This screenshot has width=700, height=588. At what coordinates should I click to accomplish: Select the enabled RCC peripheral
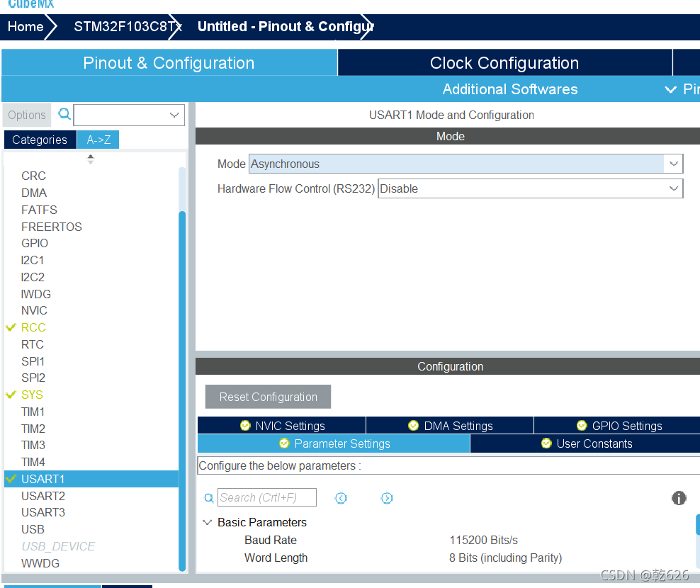33,328
